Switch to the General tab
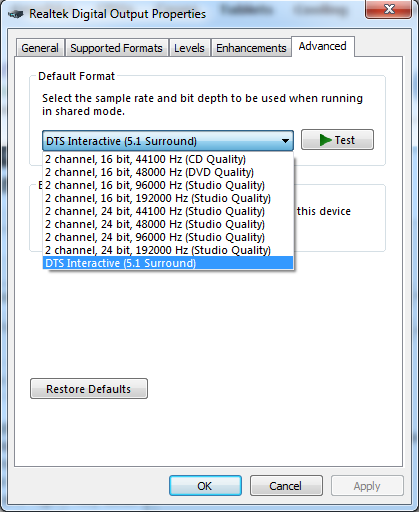 click(40, 48)
